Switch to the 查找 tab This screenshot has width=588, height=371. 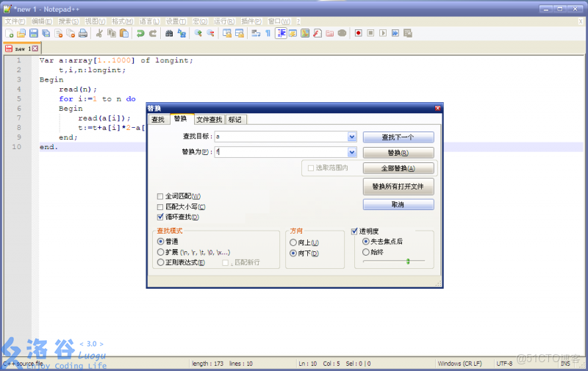(x=159, y=120)
